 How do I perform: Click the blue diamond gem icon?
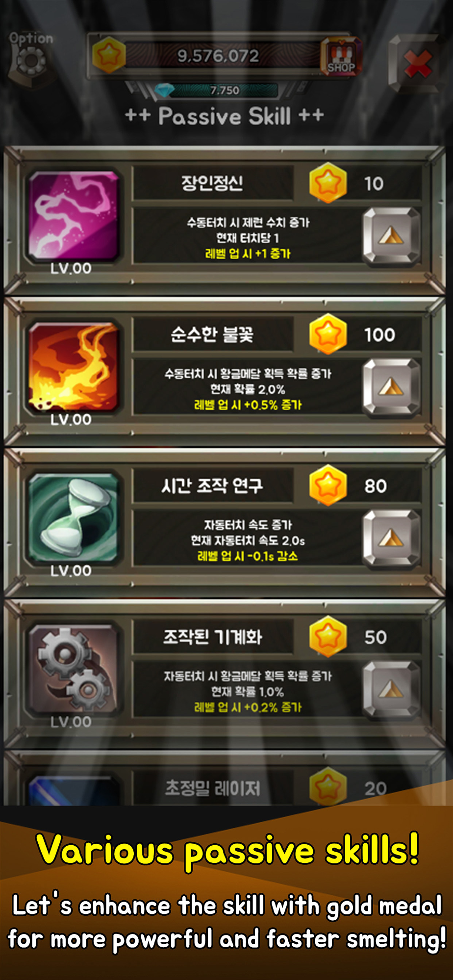(x=164, y=90)
